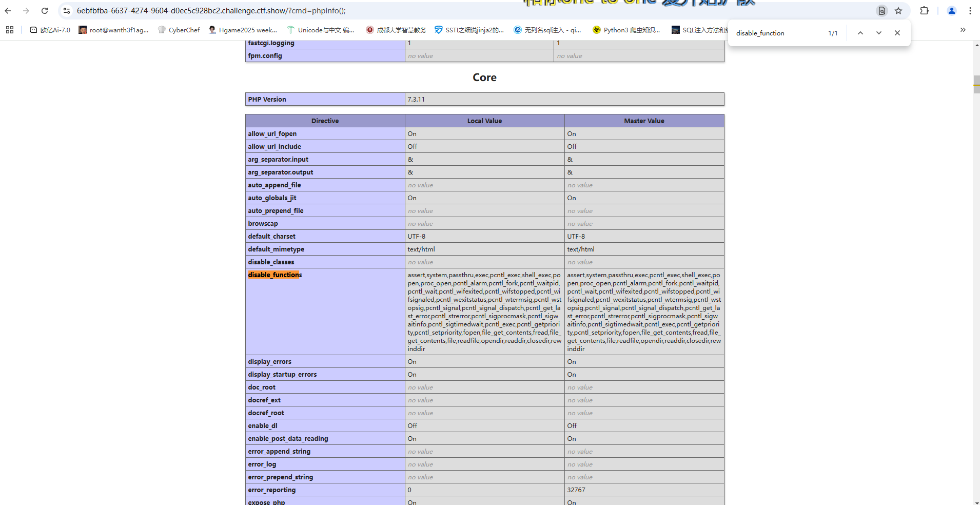Jump to previous find result
The height and width of the screenshot is (505, 980).
[860, 33]
